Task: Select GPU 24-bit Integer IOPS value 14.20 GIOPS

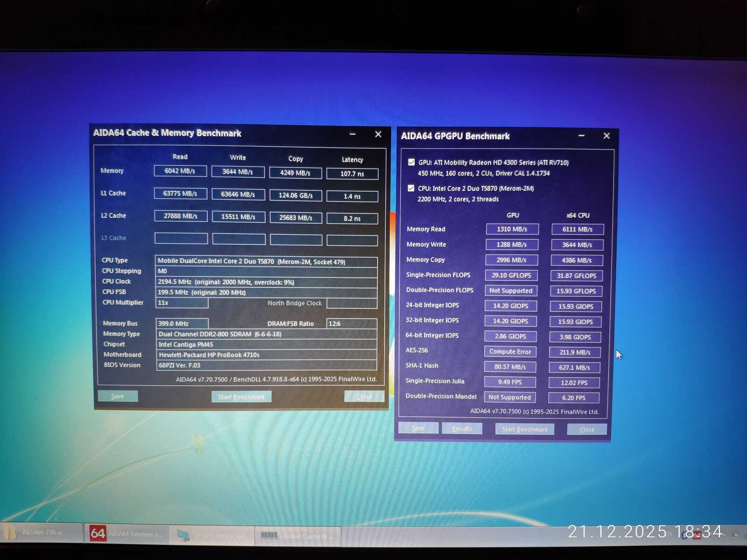Action: pos(511,306)
